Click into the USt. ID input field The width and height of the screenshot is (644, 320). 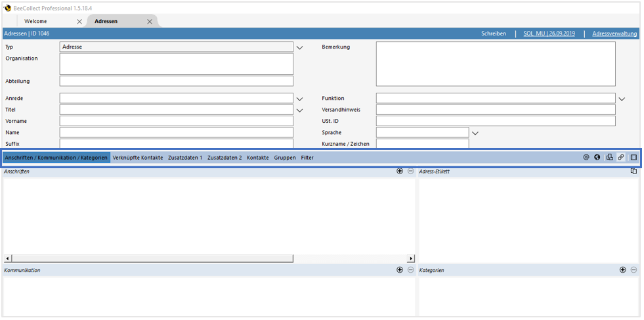click(x=496, y=121)
